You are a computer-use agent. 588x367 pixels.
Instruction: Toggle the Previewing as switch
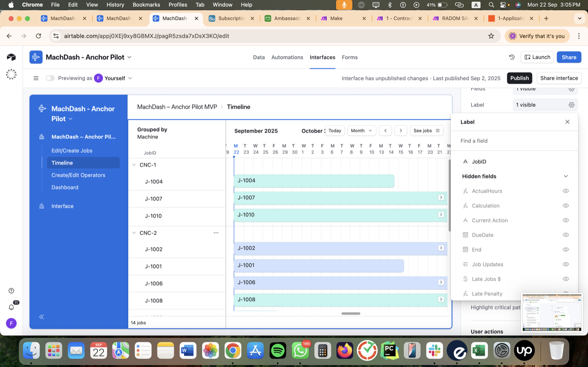tap(50, 78)
